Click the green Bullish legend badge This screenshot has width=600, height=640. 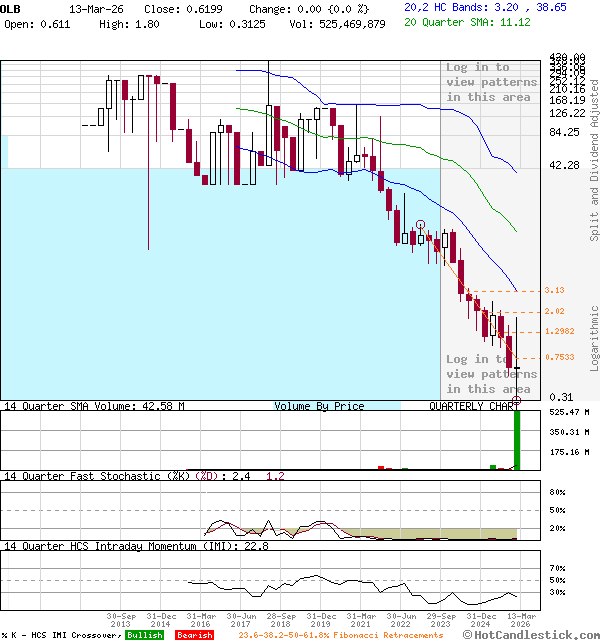point(146,635)
